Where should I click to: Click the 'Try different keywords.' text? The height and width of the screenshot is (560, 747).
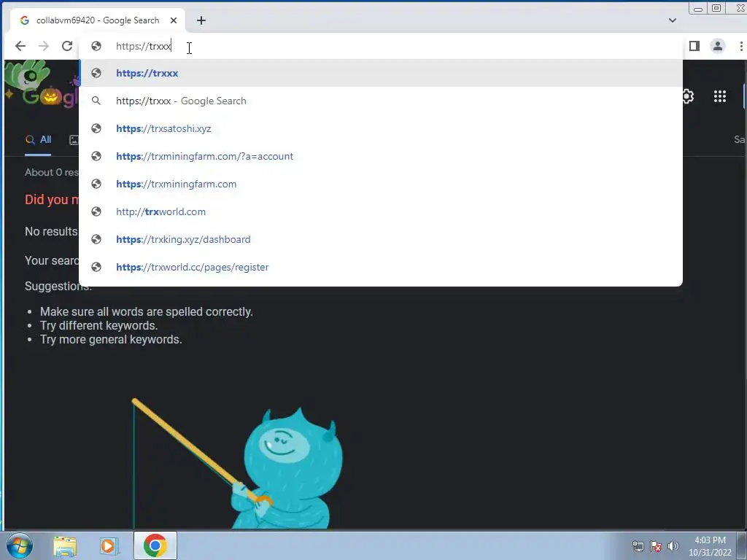pyautogui.click(x=98, y=326)
